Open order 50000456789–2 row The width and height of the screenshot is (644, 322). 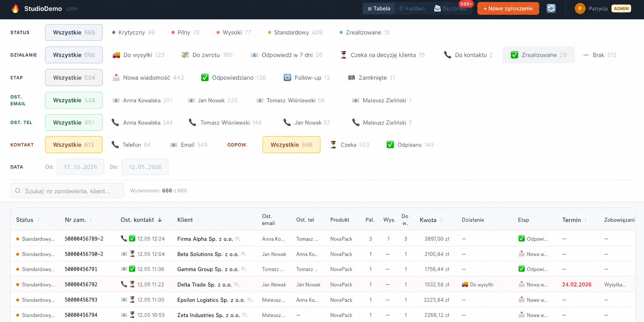pos(323,239)
